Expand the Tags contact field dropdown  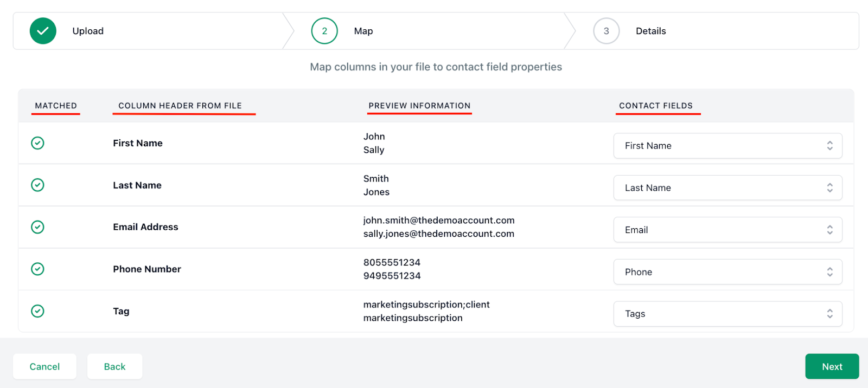(727, 314)
